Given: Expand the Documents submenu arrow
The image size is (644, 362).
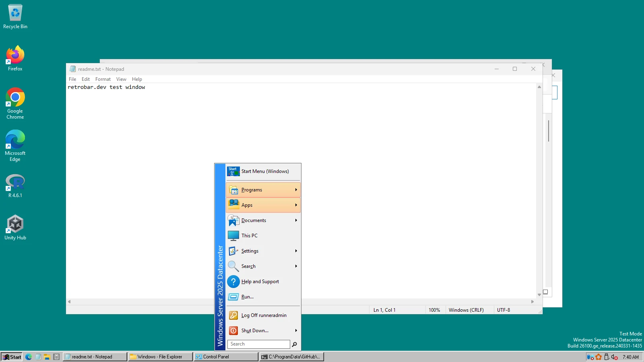Looking at the screenshot, I should (296, 220).
